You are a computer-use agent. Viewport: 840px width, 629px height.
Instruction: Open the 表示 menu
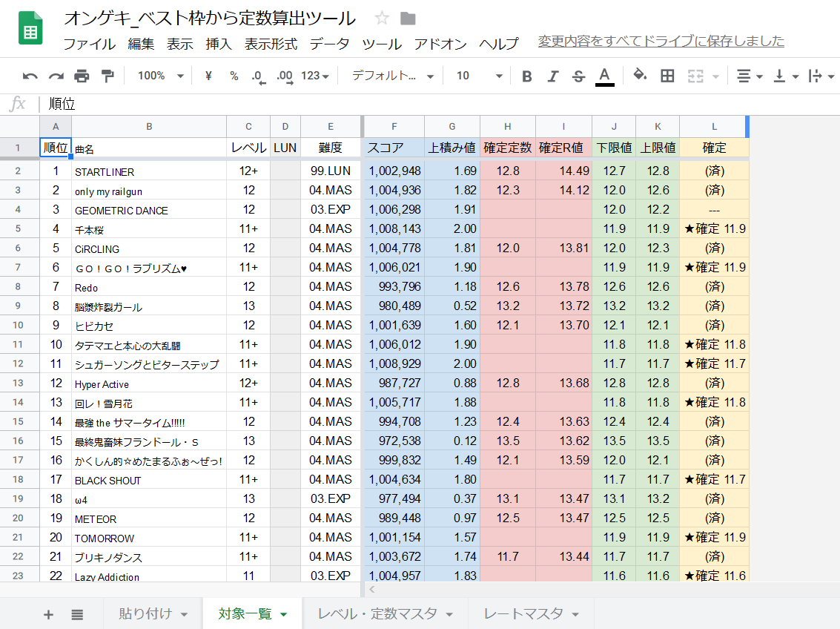179,44
